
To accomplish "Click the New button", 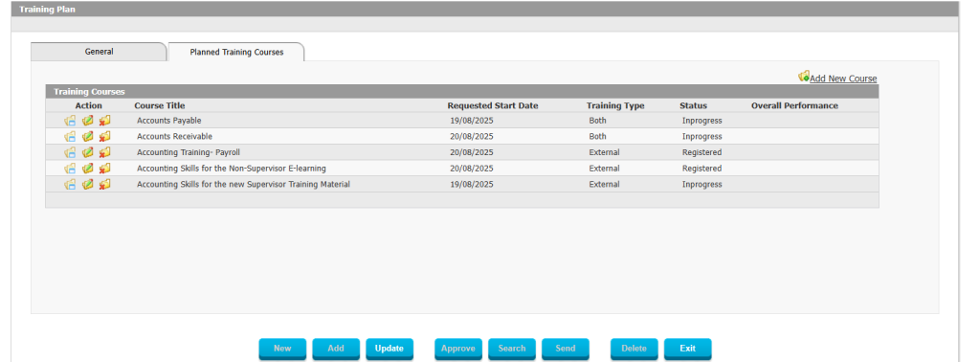I will tap(282, 349).
